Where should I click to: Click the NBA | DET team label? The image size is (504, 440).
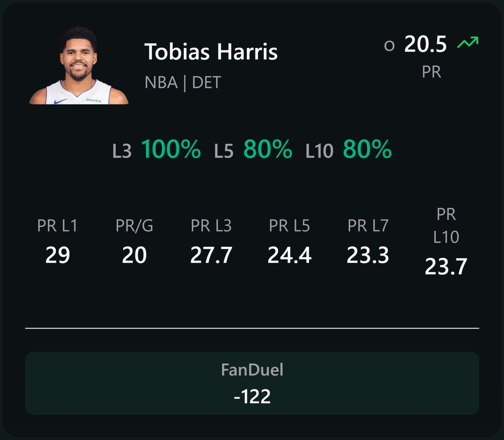[x=183, y=82]
